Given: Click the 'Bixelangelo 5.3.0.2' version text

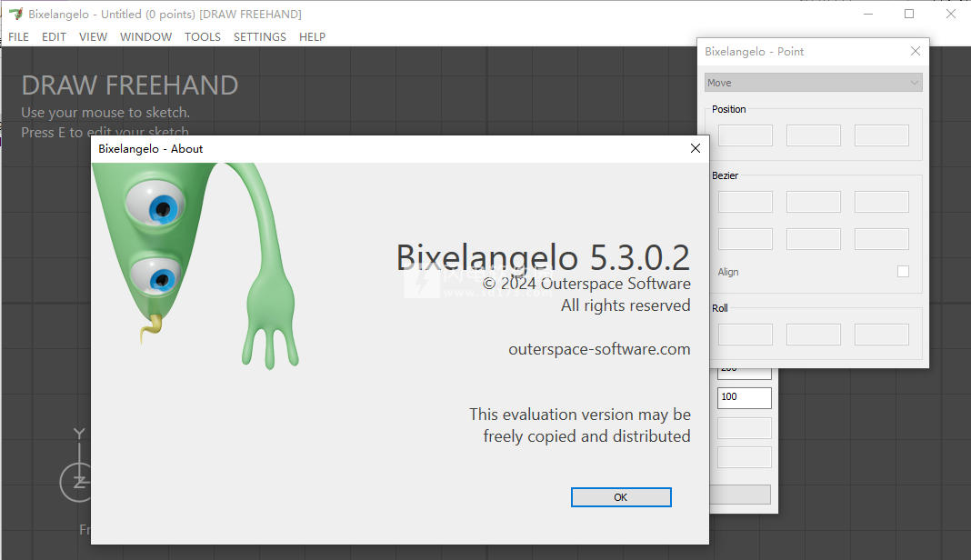Looking at the screenshot, I should coord(543,257).
